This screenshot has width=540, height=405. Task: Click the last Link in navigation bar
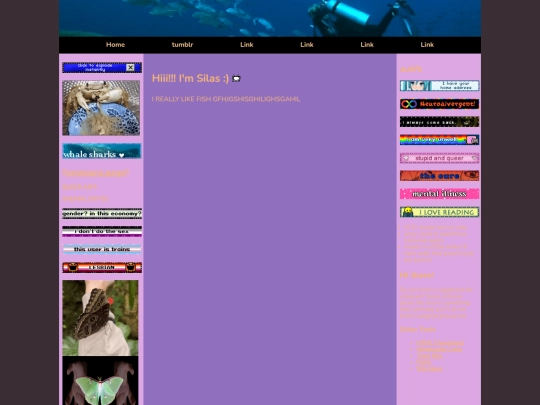coord(427,45)
